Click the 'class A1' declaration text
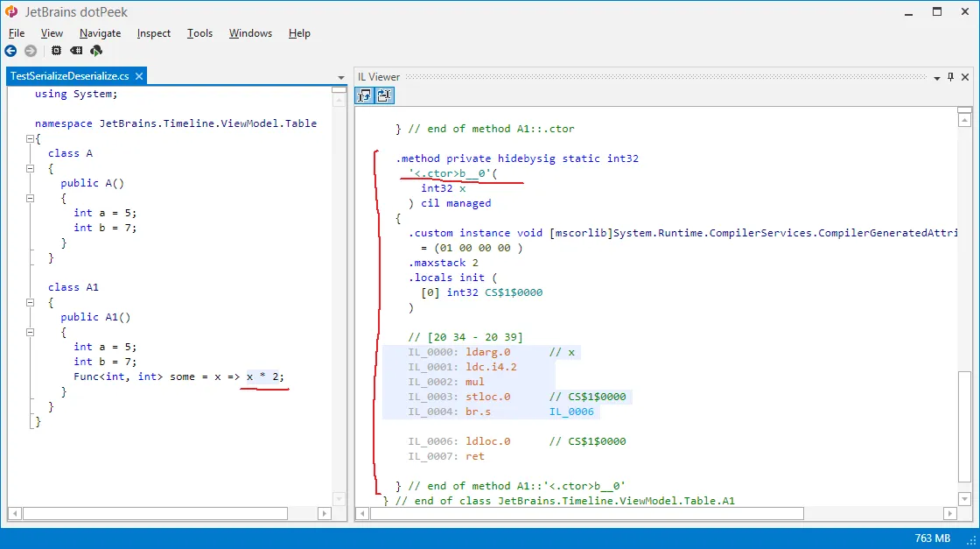Screen dimensions: 980x549 pos(73,287)
